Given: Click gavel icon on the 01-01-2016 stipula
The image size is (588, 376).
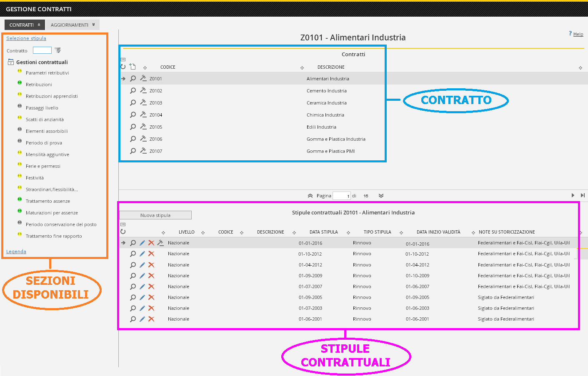Looking at the screenshot, I should [160, 243].
